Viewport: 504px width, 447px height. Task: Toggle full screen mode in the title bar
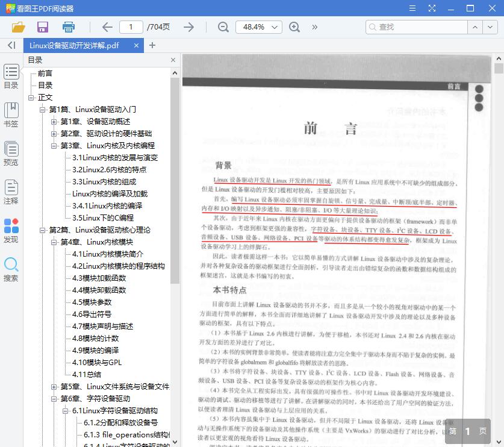[432, 8]
